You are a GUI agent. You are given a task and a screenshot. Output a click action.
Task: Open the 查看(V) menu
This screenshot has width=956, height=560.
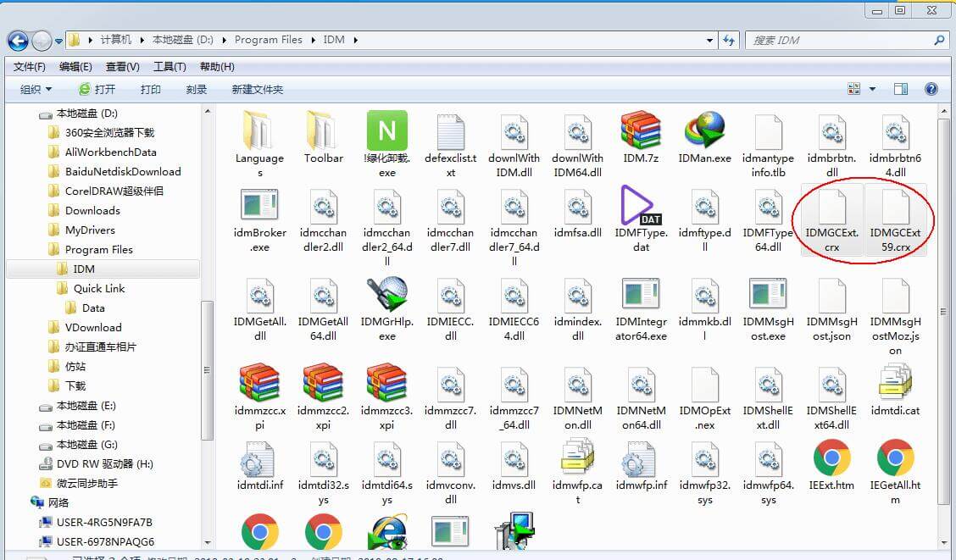coord(123,66)
